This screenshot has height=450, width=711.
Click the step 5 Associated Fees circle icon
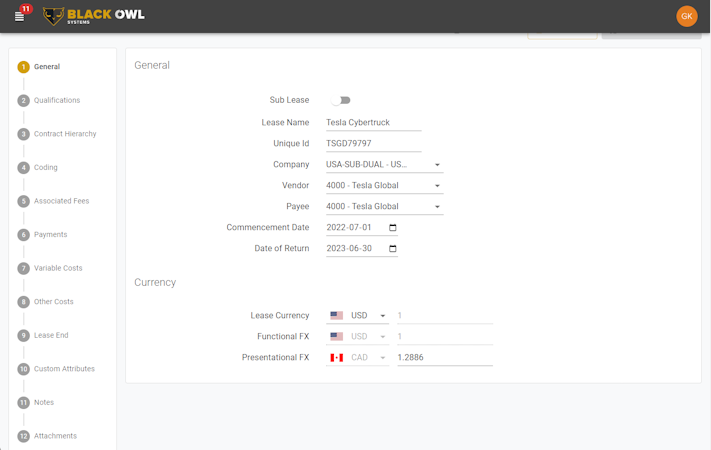tap(24, 201)
